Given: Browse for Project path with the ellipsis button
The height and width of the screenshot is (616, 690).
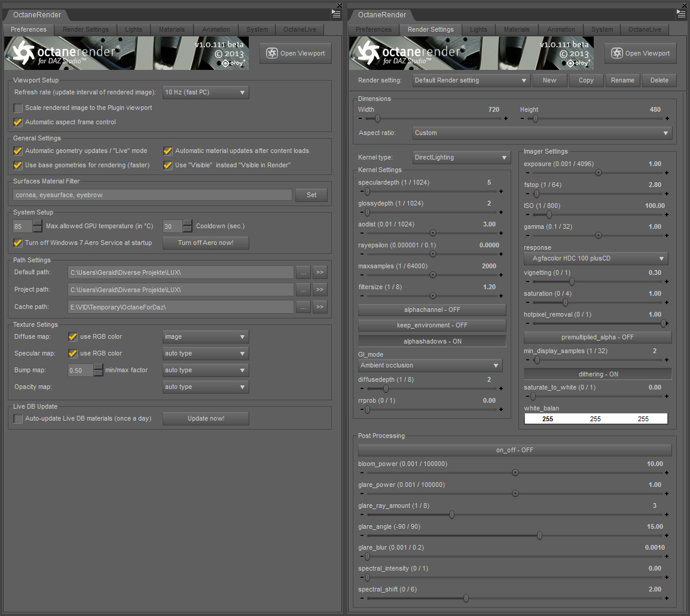Looking at the screenshot, I should pyautogui.click(x=303, y=290).
